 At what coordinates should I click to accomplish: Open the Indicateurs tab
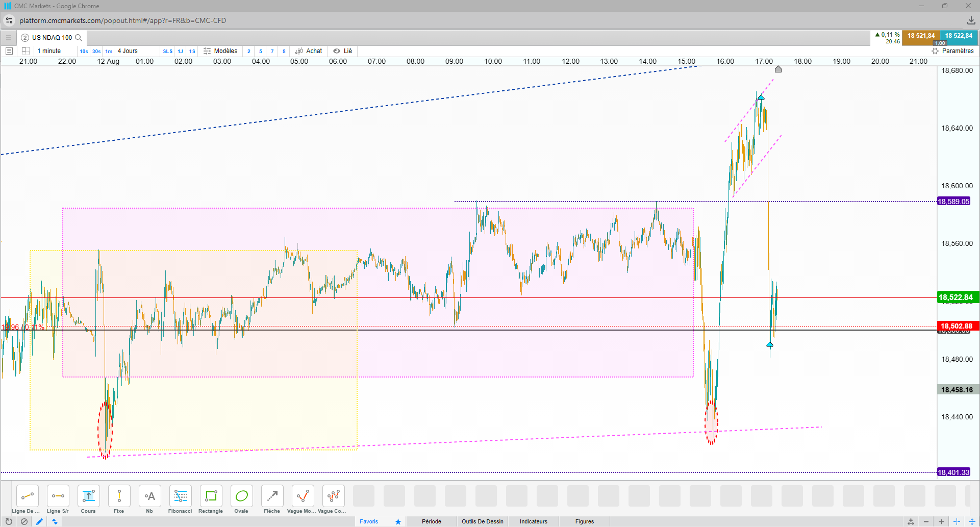pyautogui.click(x=534, y=521)
